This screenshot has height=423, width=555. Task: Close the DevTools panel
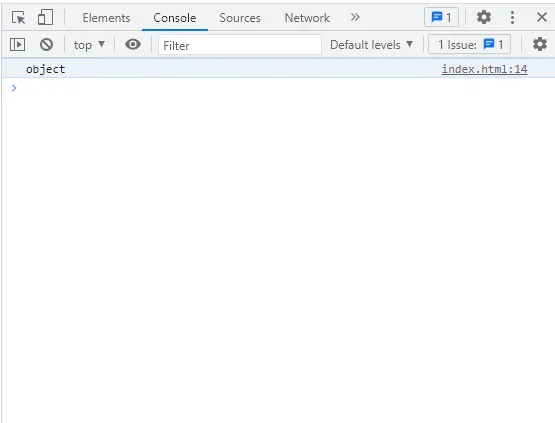(542, 17)
